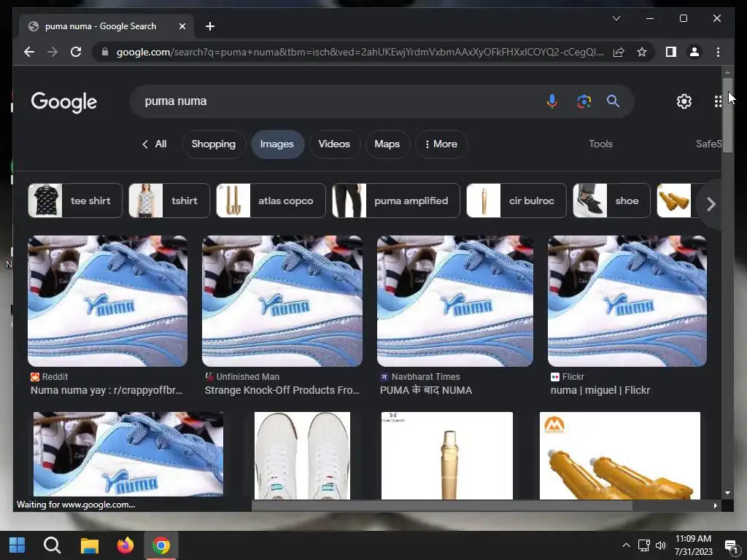Open site info via the padlock icon

point(105,52)
